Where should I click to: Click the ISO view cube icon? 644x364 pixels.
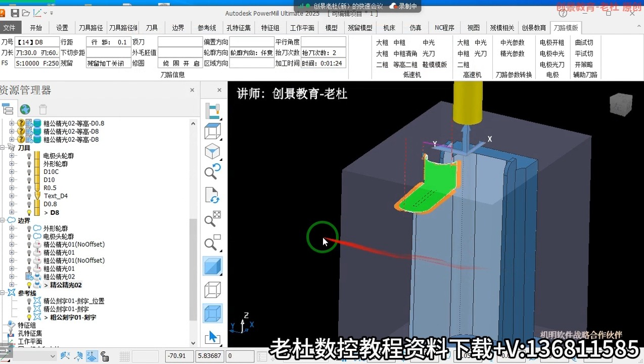click(x=213, y=151)
